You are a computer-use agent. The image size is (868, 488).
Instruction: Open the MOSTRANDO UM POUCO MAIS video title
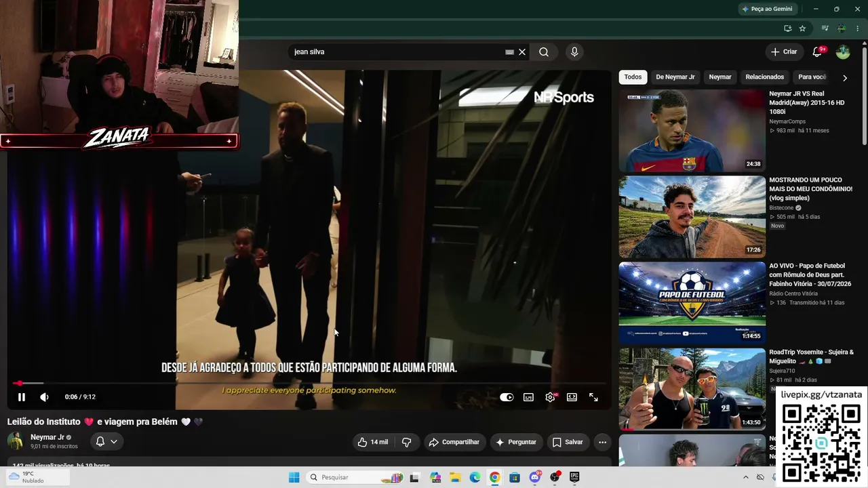[810, 189]
